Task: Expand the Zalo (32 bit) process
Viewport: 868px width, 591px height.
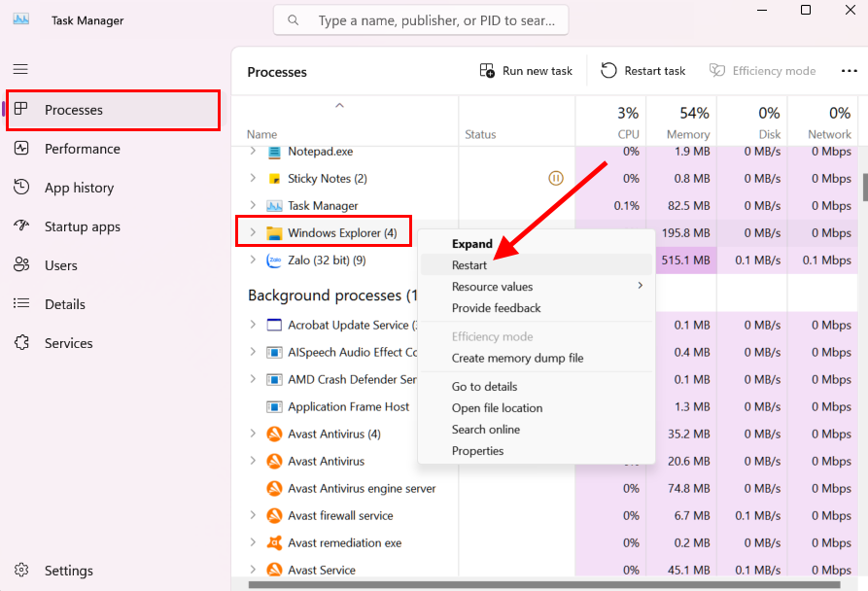Action: [x=254, y=261]
